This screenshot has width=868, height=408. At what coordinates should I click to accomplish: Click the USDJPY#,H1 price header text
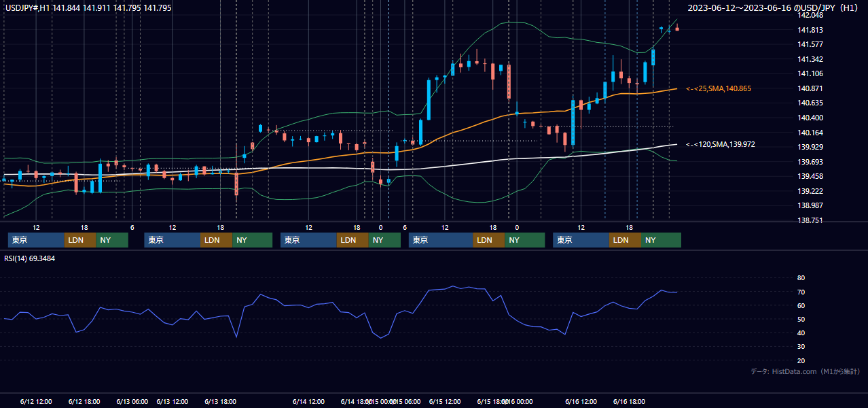(88, 8)
